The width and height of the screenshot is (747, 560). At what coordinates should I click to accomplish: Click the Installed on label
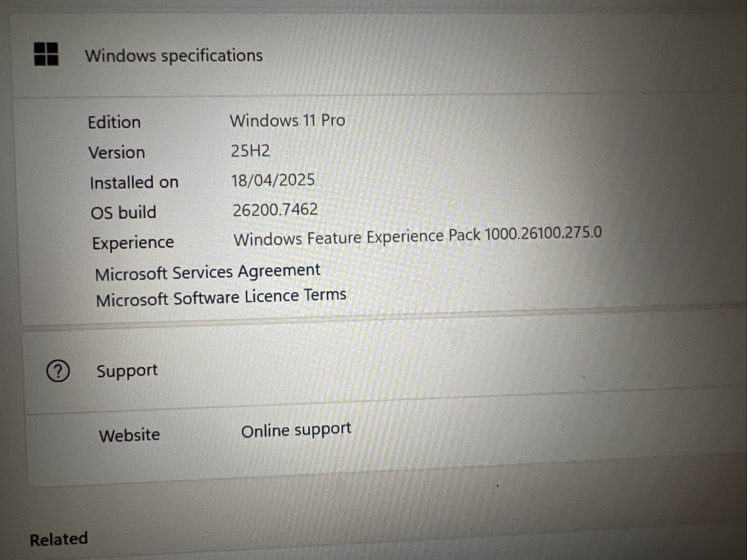134,183
